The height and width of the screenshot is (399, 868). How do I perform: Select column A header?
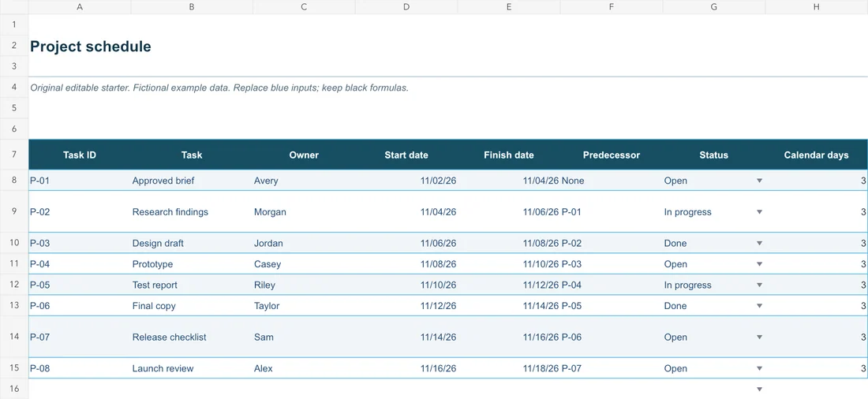[80, 6]
